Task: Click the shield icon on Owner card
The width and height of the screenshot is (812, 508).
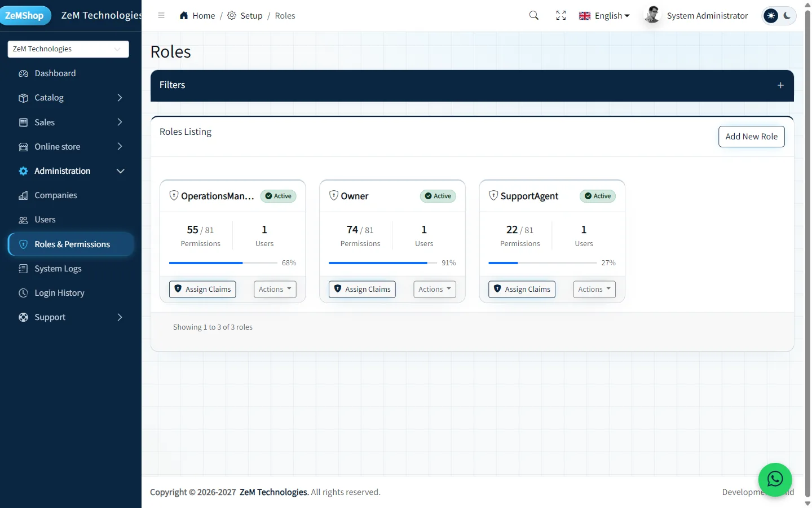Action: coord(334,195)
